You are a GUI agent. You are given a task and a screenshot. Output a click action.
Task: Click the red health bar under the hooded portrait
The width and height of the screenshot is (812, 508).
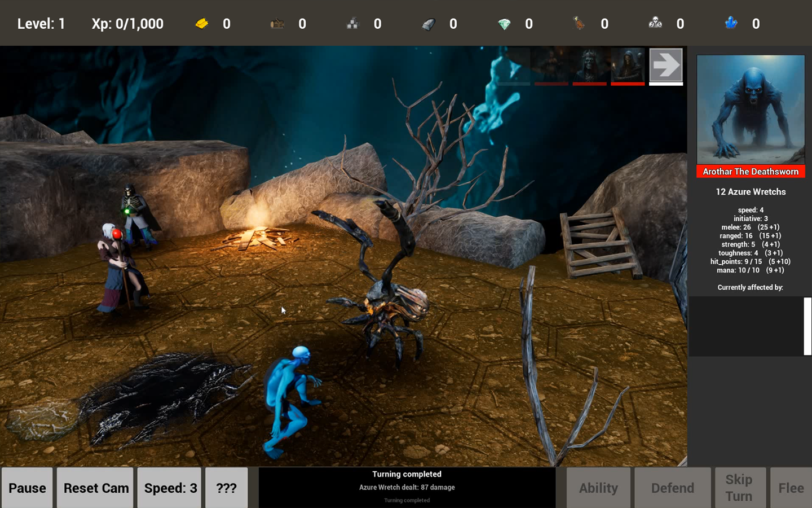point(628,84)
